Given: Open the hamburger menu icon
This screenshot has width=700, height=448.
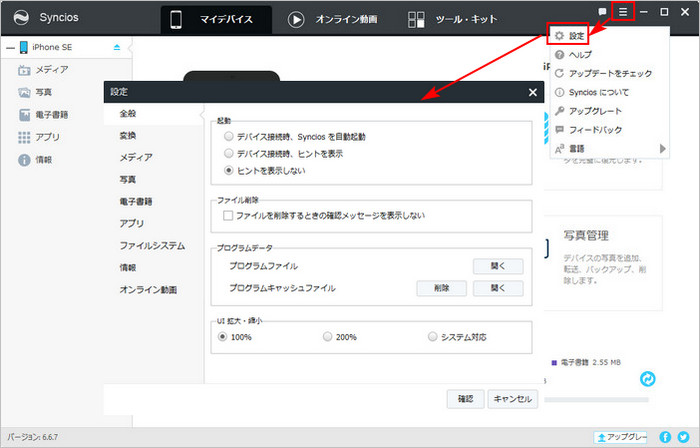Looking at the screenshot, I should pyautogui.click(x=623, y=12).
